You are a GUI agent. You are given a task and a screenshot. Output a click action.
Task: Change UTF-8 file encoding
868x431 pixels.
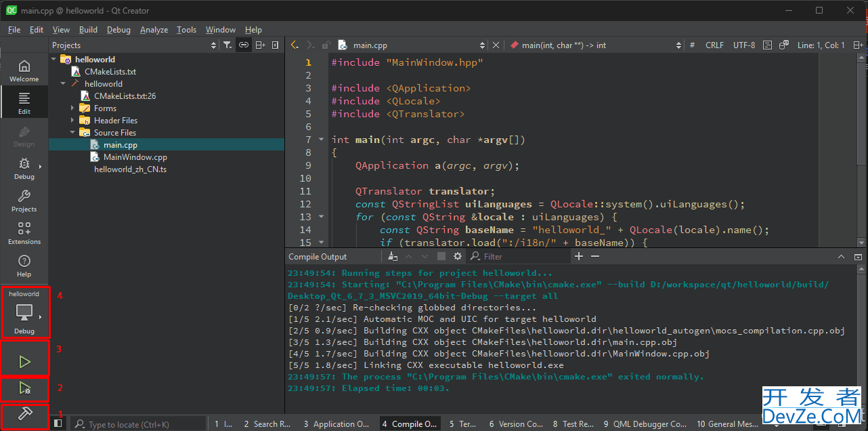point(743,45)
